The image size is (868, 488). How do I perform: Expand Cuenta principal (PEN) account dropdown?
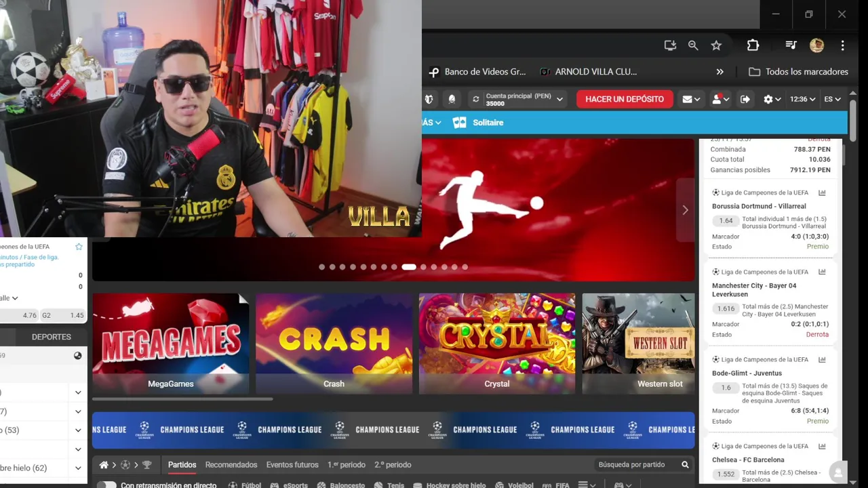tap(559, 100)
